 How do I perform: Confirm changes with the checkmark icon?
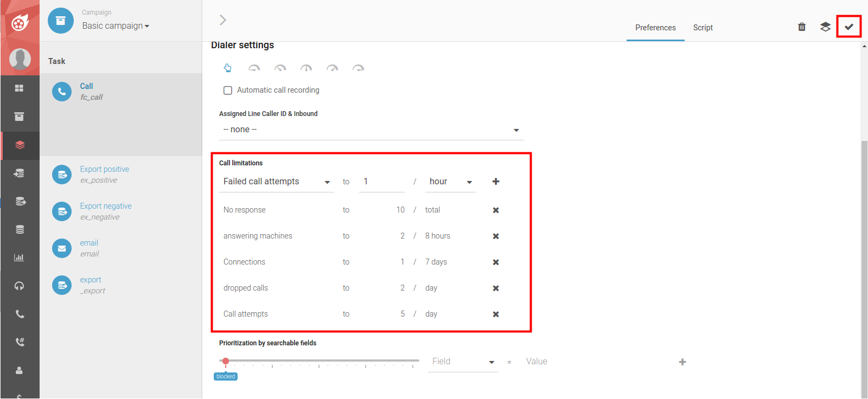click(x=848, y=27)
